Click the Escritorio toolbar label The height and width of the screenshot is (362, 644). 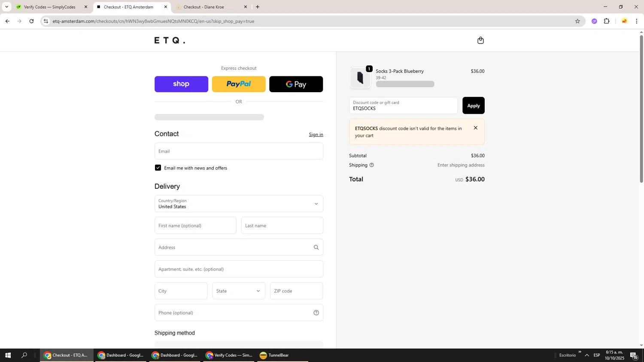point(568,355)
